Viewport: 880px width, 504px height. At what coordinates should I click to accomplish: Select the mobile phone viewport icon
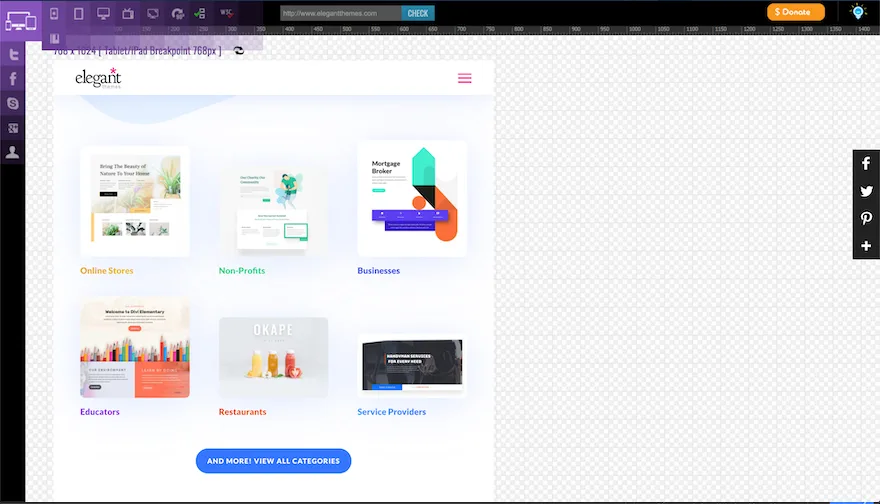coord(54,13)
